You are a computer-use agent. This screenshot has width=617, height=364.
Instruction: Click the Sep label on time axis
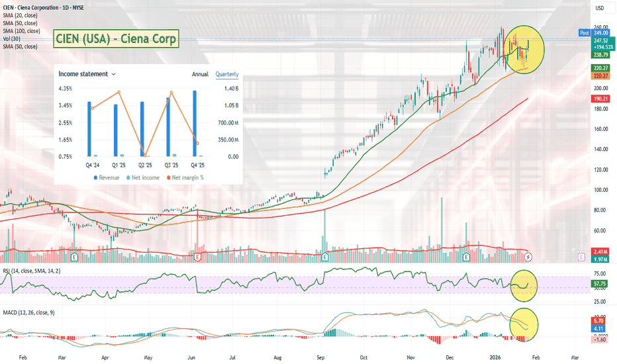[x=320, y=357]
